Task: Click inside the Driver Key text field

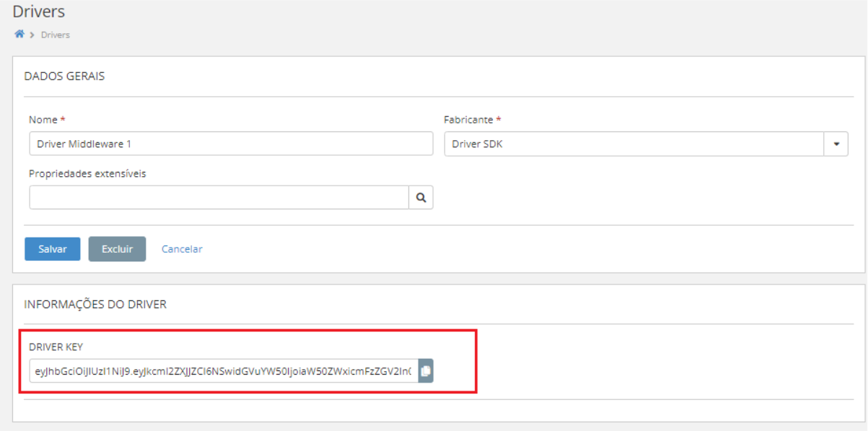Action: pyautogui.click(x=224, y=371)
